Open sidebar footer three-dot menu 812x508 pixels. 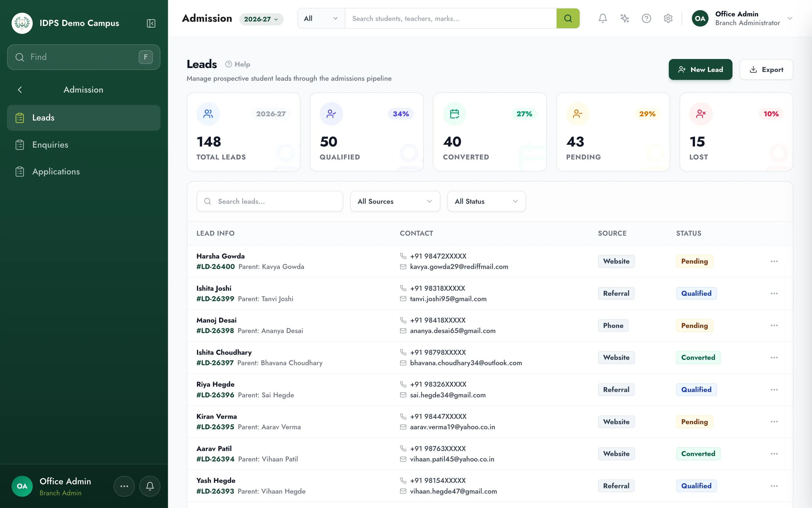(x=124, y=486)
